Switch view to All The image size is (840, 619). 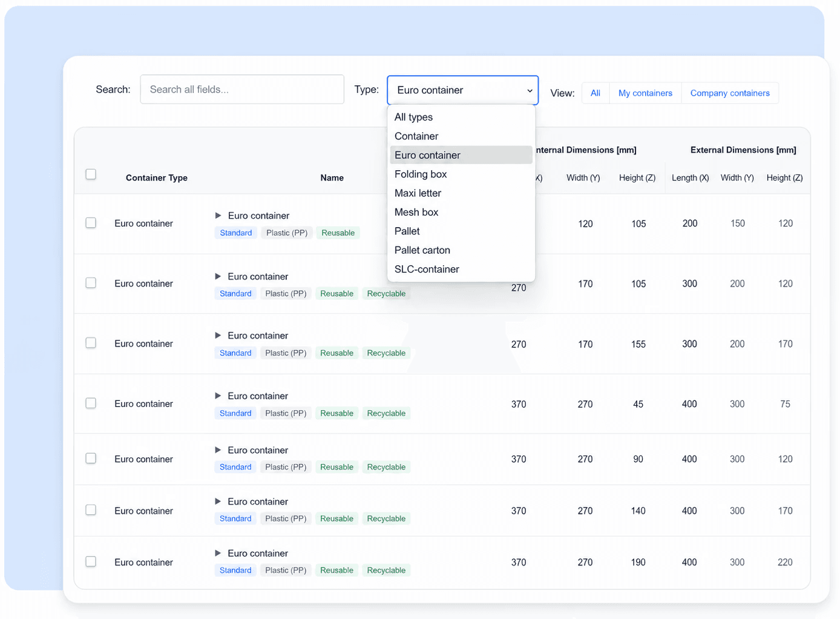596,93
